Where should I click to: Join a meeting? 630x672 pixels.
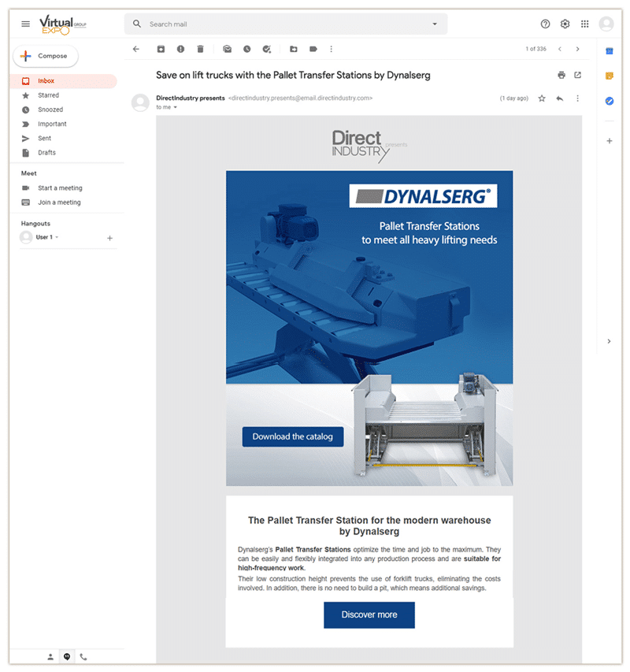[x=59, y=202]
